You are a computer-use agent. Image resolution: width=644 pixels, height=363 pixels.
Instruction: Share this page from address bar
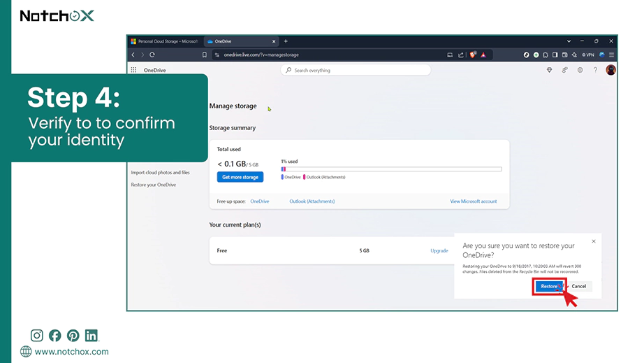461,55
